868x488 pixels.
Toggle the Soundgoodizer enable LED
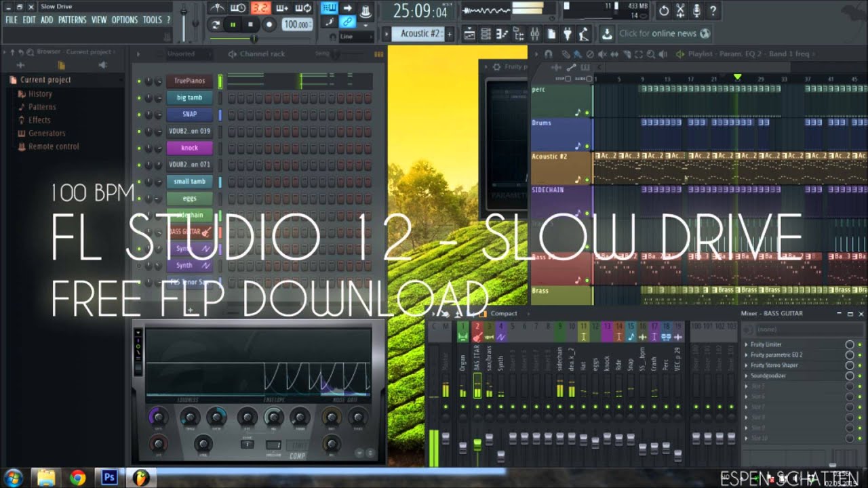coord(860,375)
